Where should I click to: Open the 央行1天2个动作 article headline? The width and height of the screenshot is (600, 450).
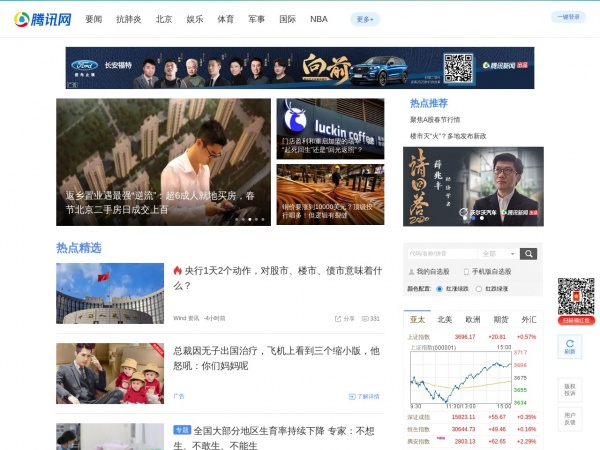click(x=278, y=278)
